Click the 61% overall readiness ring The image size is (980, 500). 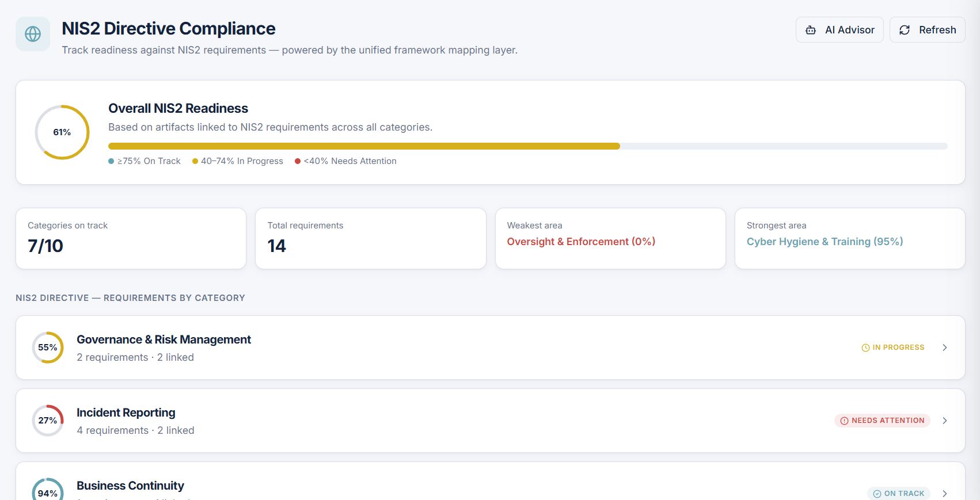(62, 132)
